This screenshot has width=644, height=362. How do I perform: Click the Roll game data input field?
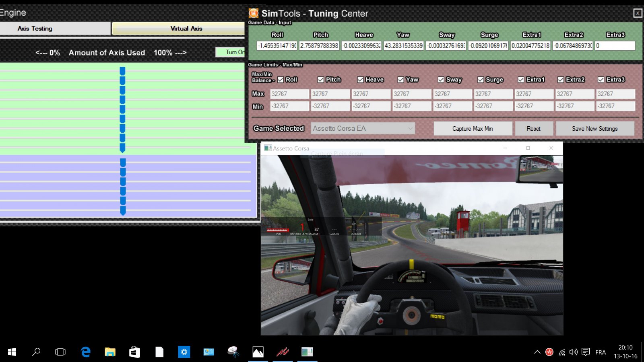pyautogui.click(x=277, y=45)
